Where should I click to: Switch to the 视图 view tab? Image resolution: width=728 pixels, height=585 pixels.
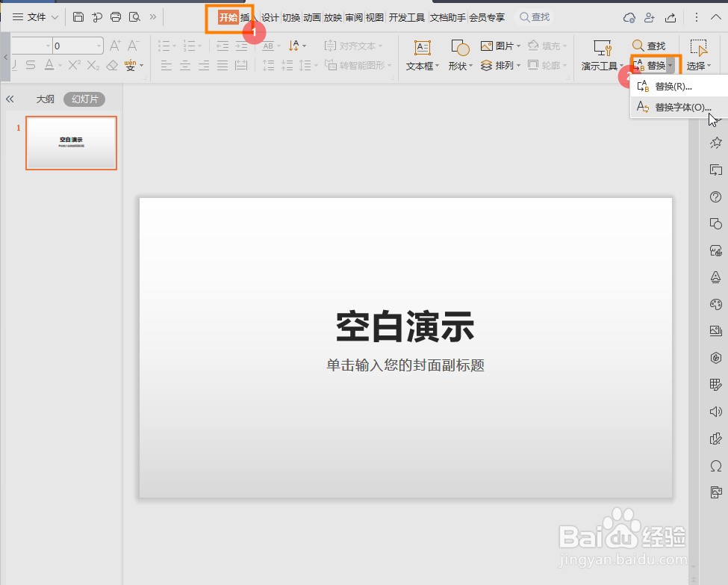pos(375,18)
